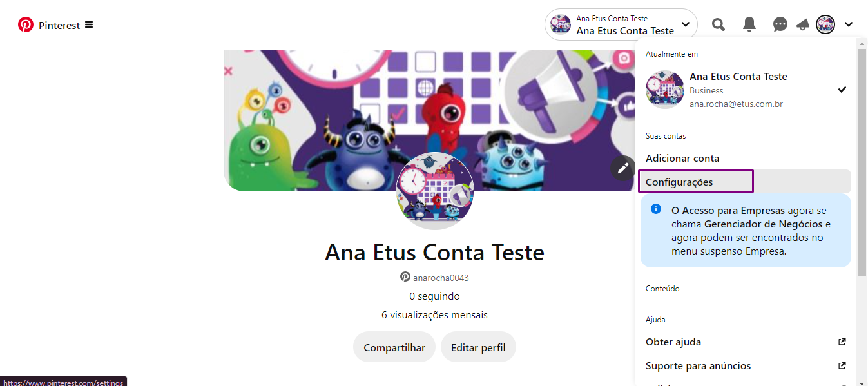The image size is (868, 386).
Task: Click the info icon in blue notice
Action: tap(656, 209)
